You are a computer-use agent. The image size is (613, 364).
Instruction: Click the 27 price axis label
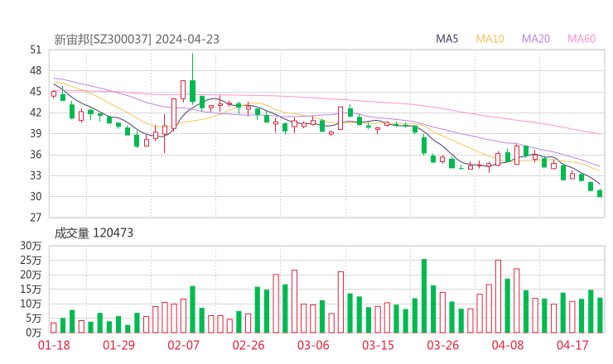coord(36,218)
